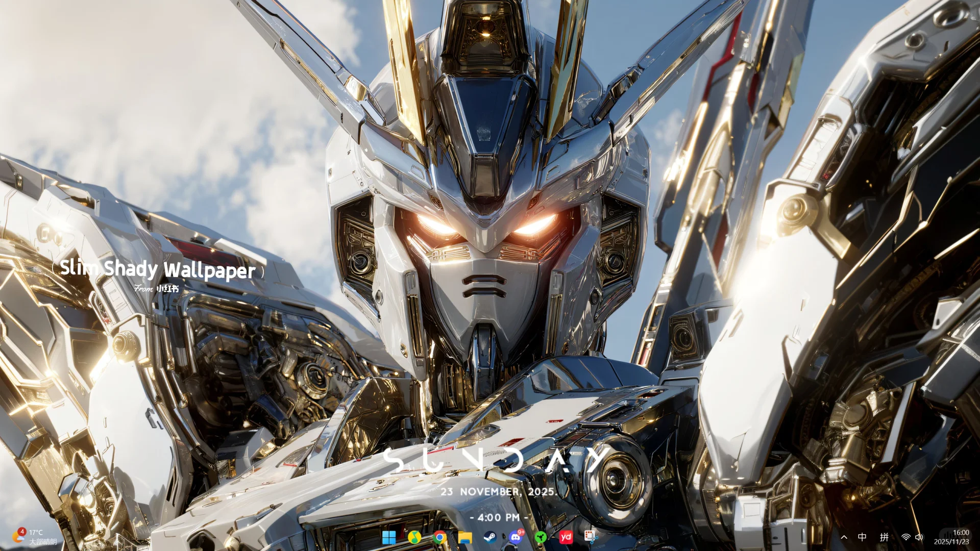Click the '23 NOVEMBER, 2025' date widget
Screen dimensions: 980x551
point(498,492)
